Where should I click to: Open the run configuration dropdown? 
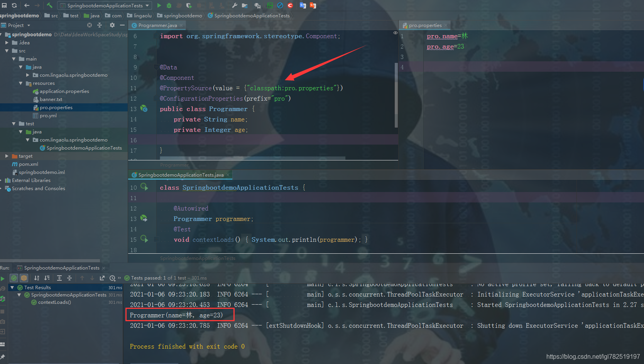[105, 5]
